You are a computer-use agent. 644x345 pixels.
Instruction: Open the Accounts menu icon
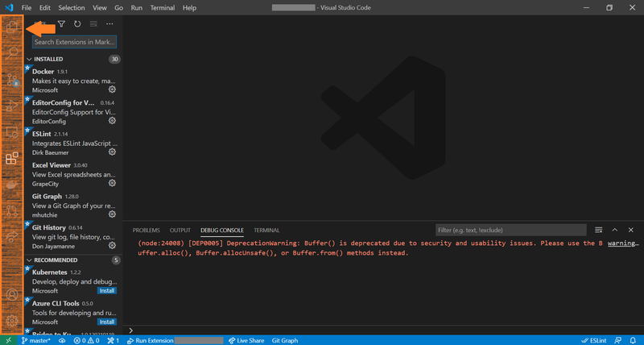(12, 295)
